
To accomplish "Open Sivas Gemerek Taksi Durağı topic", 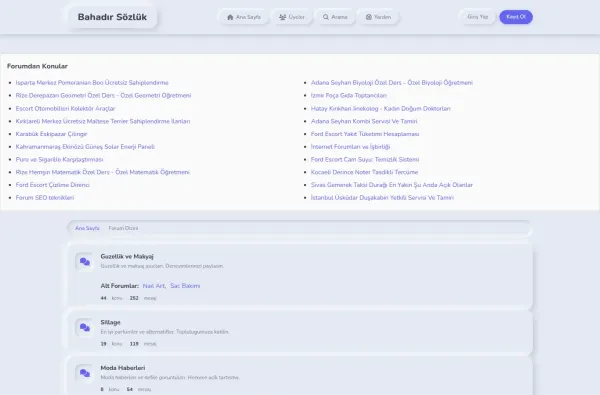I will point(392,185).
